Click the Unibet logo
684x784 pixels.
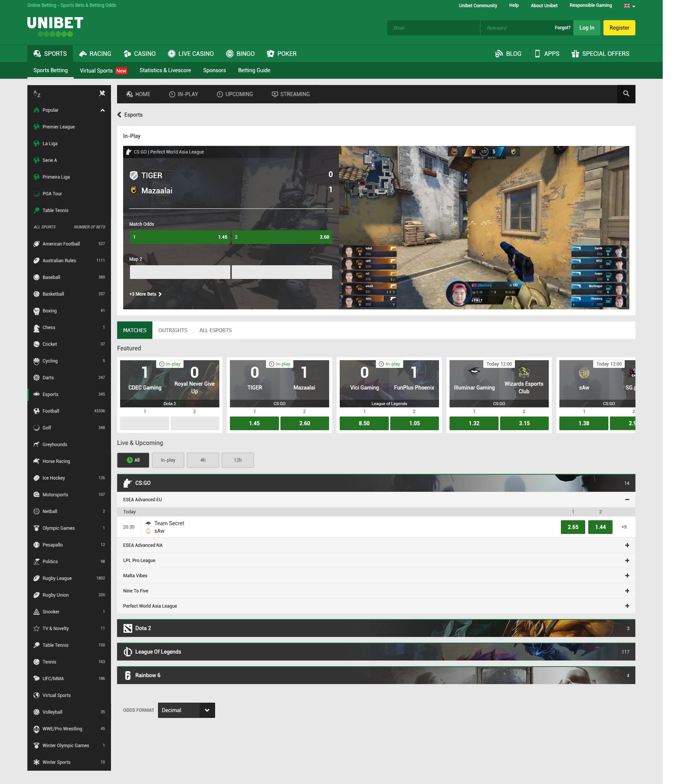coord(55,26)
